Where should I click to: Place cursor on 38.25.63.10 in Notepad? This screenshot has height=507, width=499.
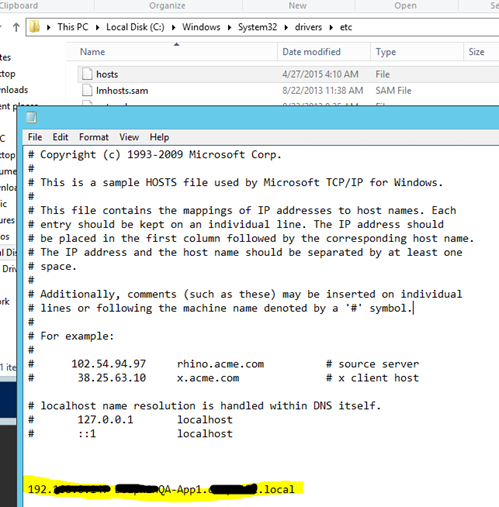112,378
